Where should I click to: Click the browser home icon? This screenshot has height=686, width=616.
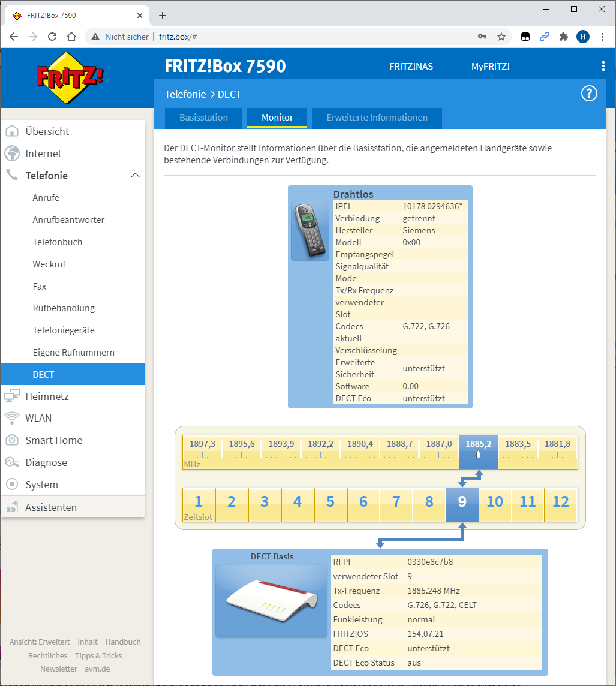point(71,37)
